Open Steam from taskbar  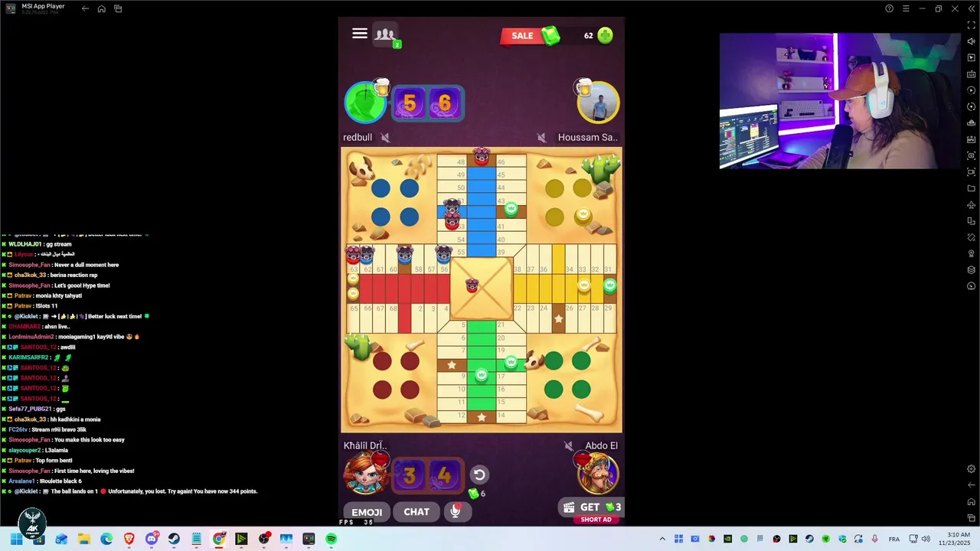click(x=174, y=539)
